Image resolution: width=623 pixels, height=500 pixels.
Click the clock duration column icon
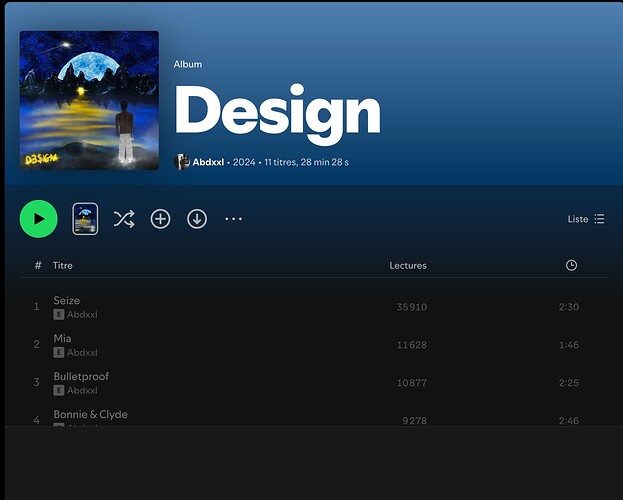571,265
